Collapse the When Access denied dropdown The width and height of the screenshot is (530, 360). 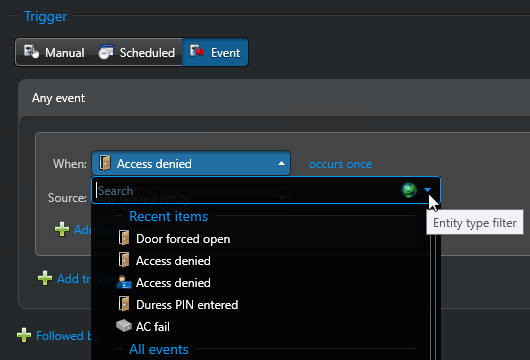tap(191, 163)
